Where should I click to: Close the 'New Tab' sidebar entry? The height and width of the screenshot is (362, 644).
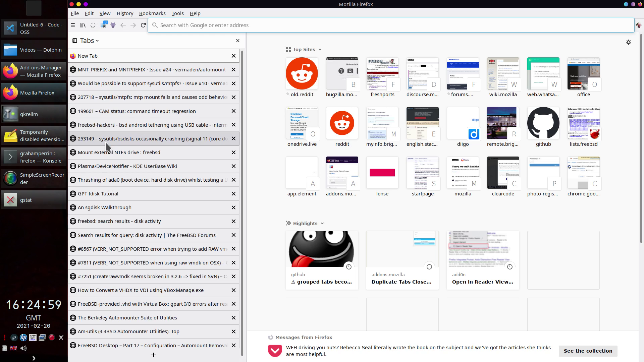coord(234,56)
